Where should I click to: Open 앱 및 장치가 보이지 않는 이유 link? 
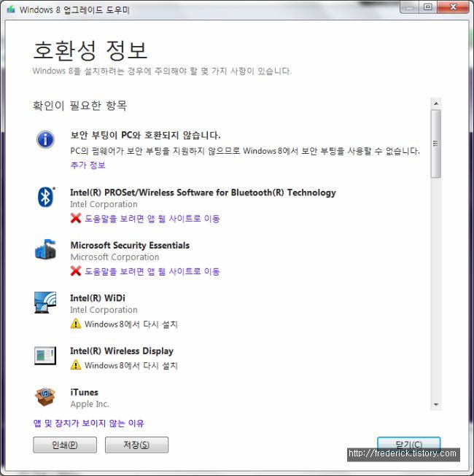89,423
